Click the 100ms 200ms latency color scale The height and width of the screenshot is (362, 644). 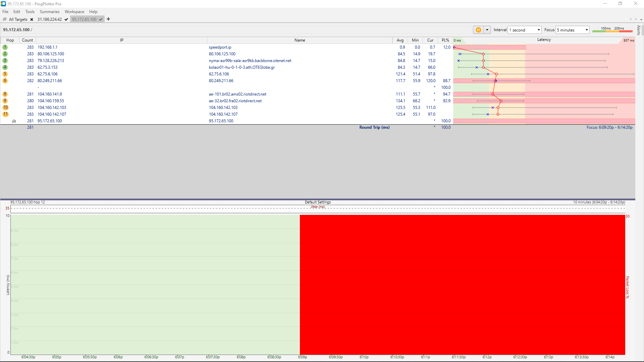[612, 30]
